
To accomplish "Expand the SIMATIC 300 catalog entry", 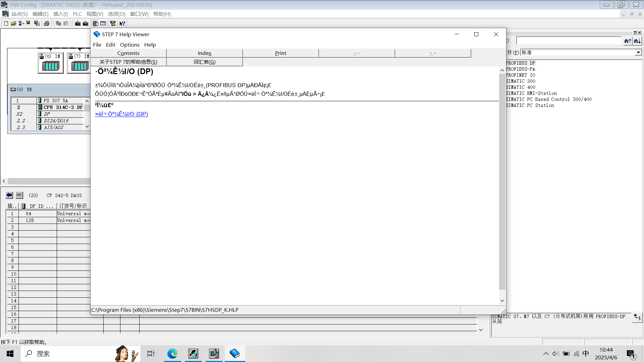I will click(520, 81).
